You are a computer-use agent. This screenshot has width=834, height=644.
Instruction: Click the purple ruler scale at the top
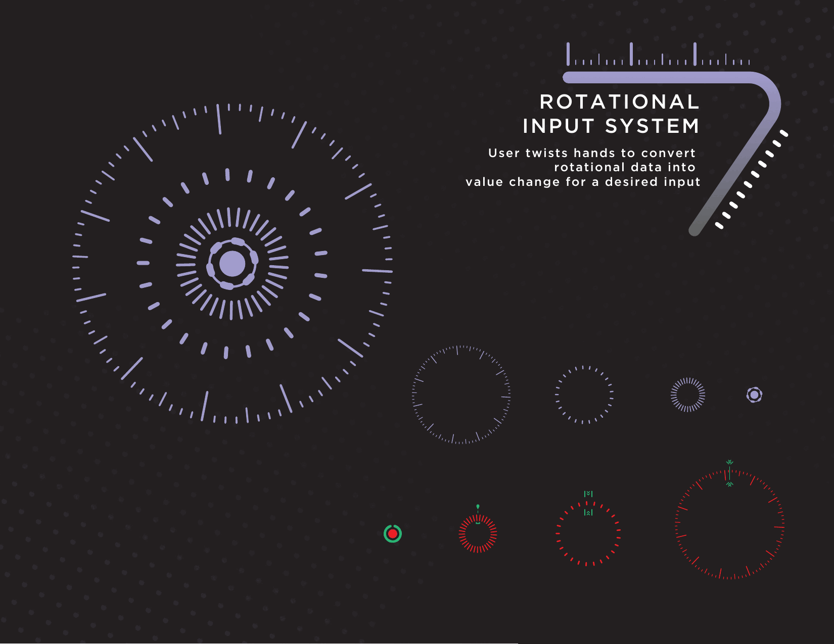pyautogui.click(x=658, y=57)
